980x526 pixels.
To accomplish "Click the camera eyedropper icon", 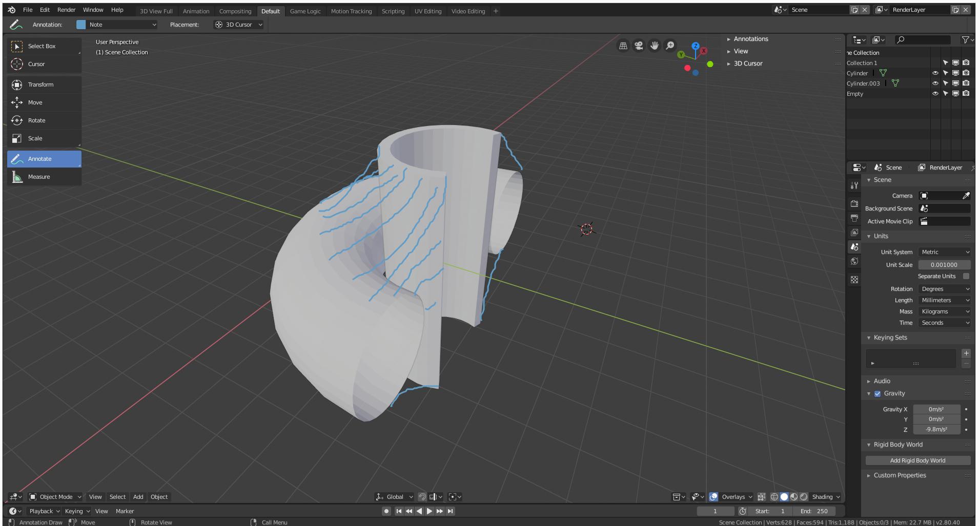I will click(x=966, y=196).
